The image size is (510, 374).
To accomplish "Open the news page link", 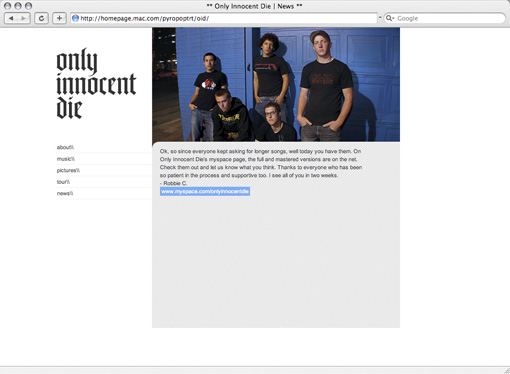I will [x=65, y=193].
